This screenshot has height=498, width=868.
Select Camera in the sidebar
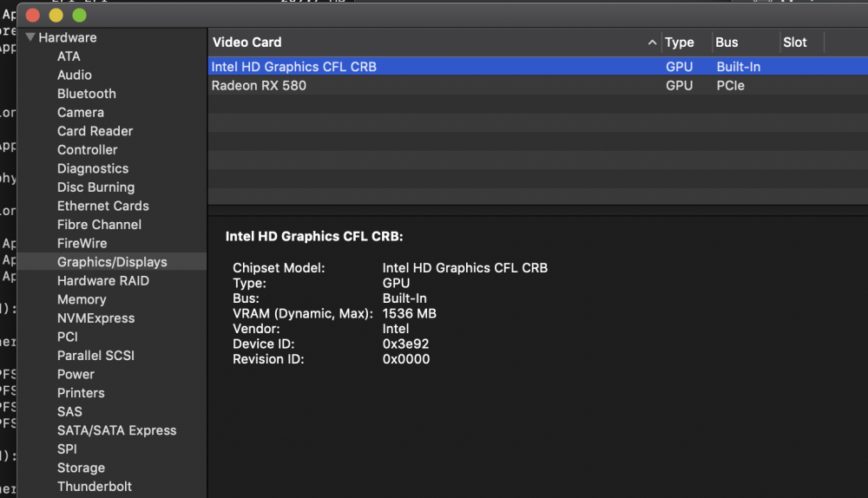point(80,113)
